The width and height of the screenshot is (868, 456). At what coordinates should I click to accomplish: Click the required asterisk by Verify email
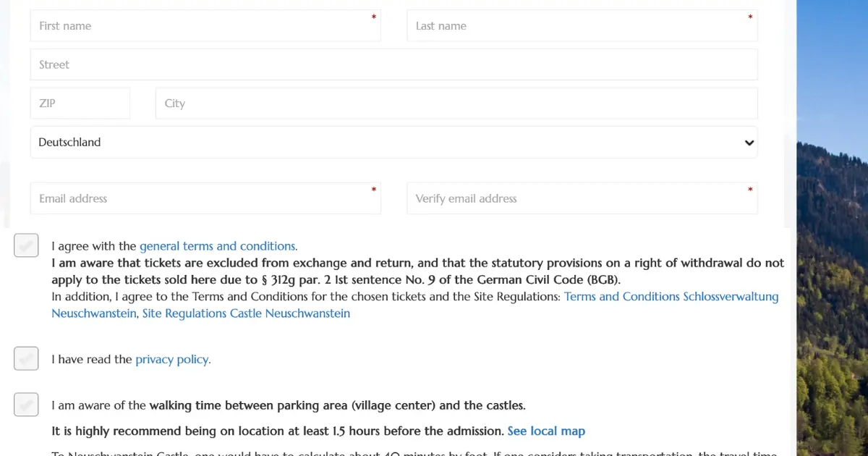(750, 190)
